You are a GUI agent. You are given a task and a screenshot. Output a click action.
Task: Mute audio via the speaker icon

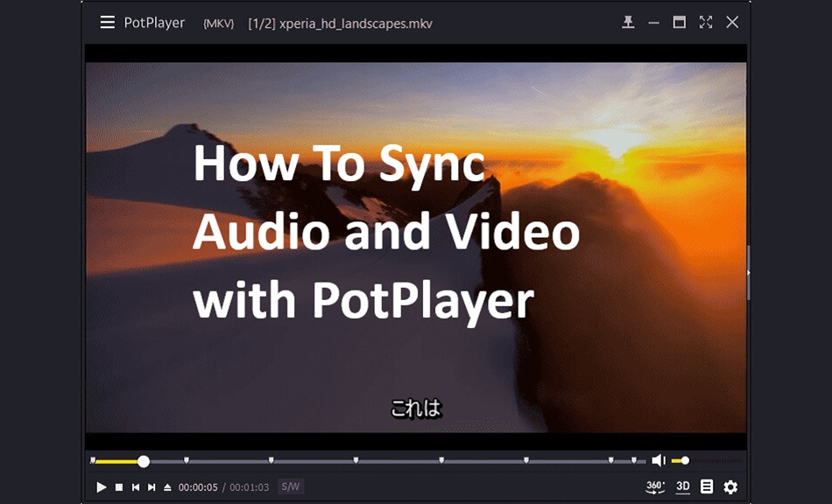tap(661, 459)
